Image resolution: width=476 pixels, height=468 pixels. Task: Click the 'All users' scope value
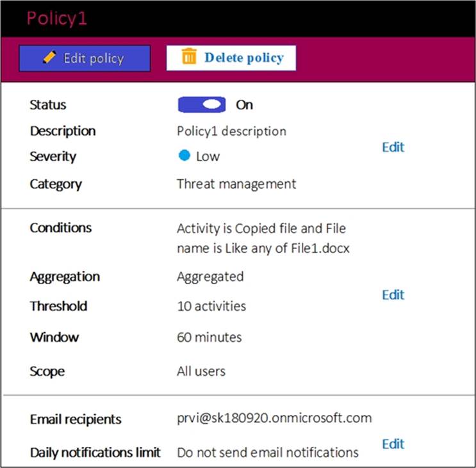[201, 371]
